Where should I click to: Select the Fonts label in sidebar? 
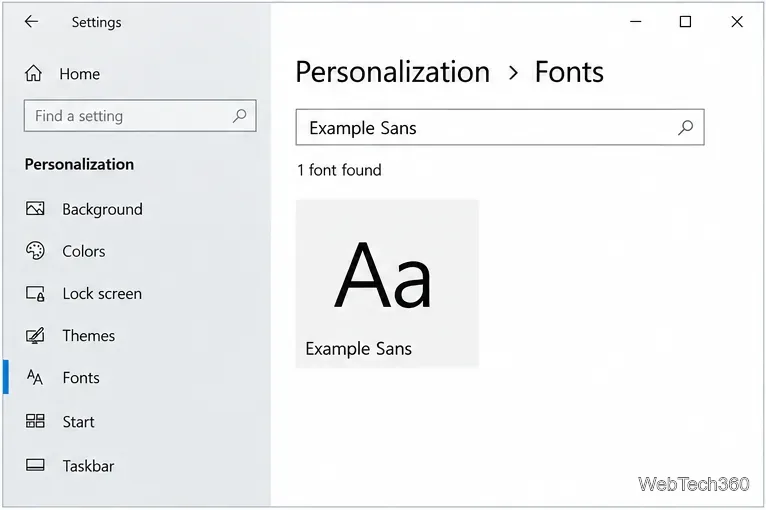[x=81, y=378]
